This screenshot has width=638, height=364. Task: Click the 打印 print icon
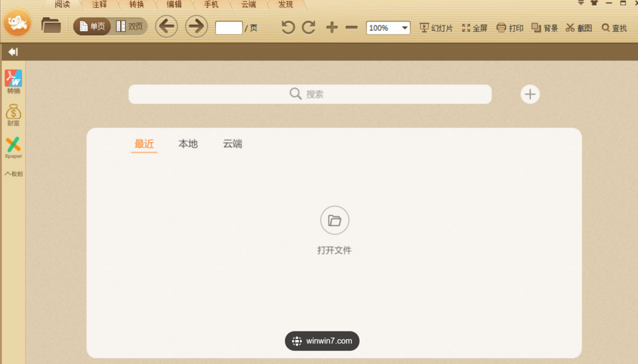tap(509, 28)
